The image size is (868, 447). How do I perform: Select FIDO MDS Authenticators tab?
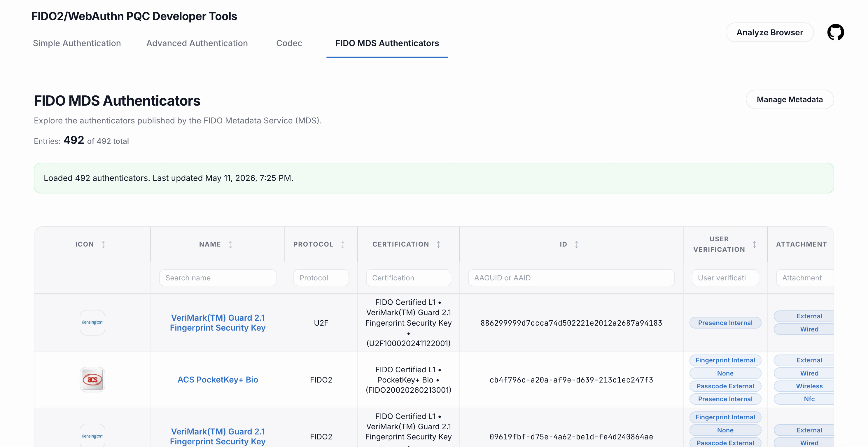(387, 43)
